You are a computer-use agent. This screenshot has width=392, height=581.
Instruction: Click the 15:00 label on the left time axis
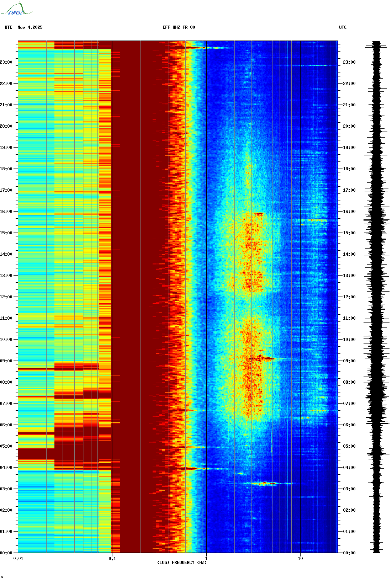(6, 233)
